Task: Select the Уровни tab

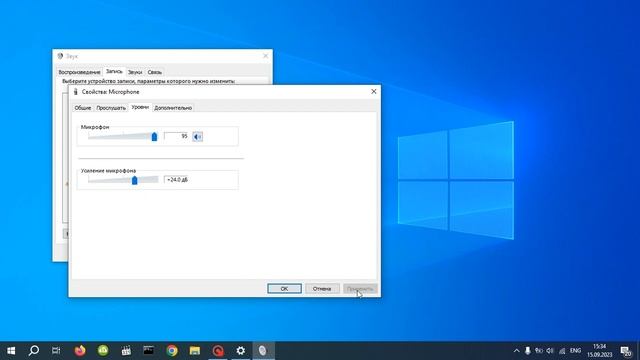Action: coord(140,107)
